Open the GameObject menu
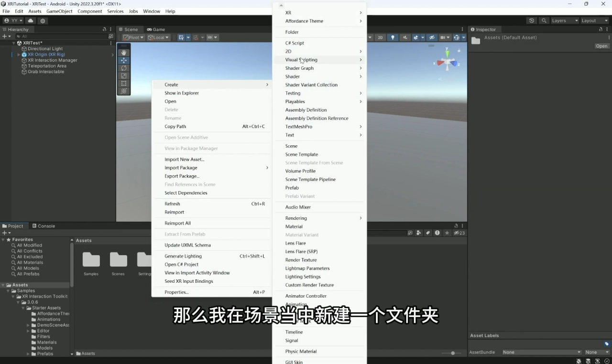Viewport: 612px width, 364px height. pos(59,11)
